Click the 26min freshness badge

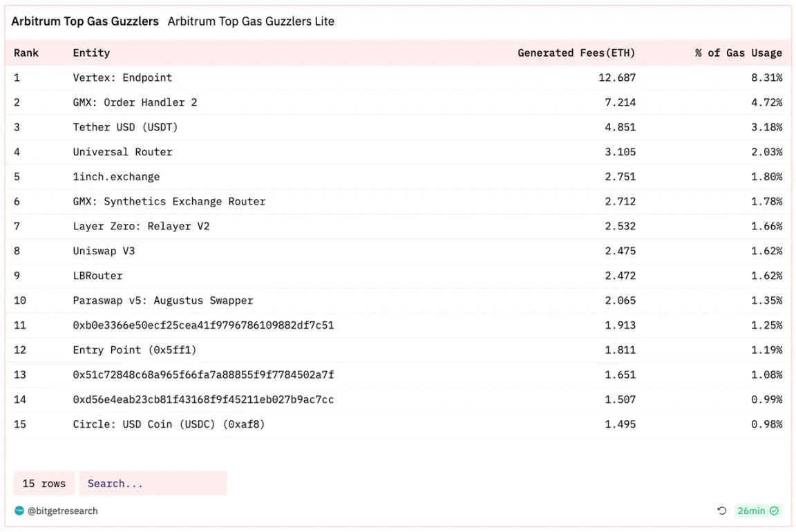(x=751, y=511)
